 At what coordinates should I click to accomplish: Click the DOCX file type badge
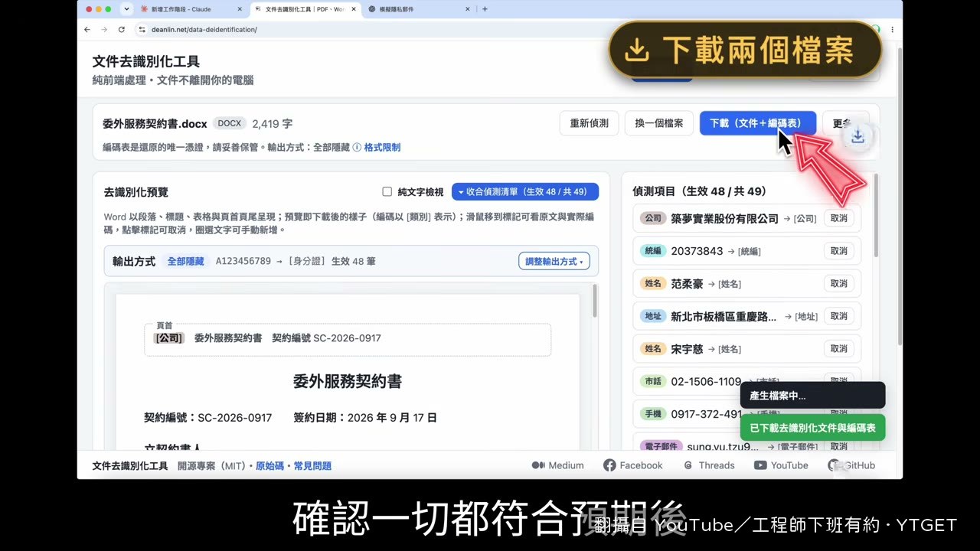229,123
